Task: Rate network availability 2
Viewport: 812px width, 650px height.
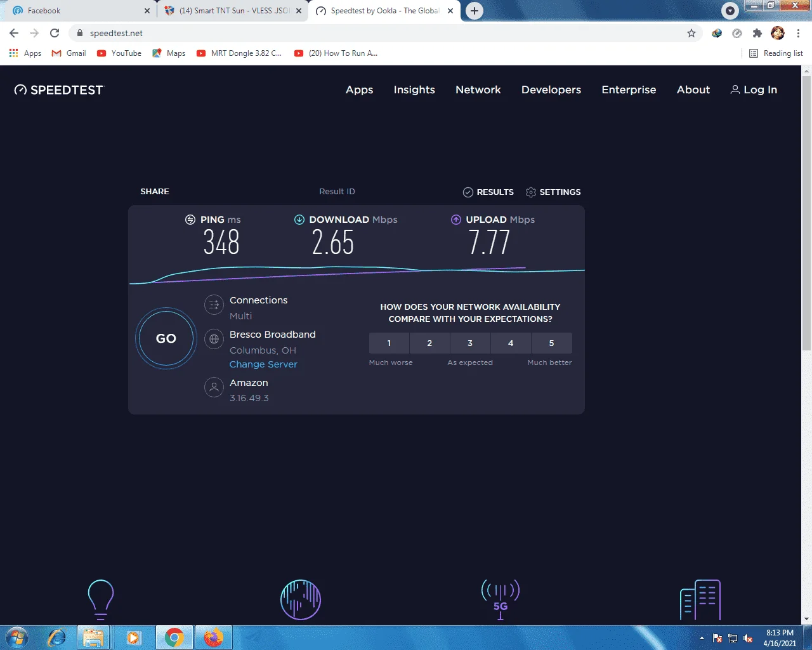Action: 429,343
